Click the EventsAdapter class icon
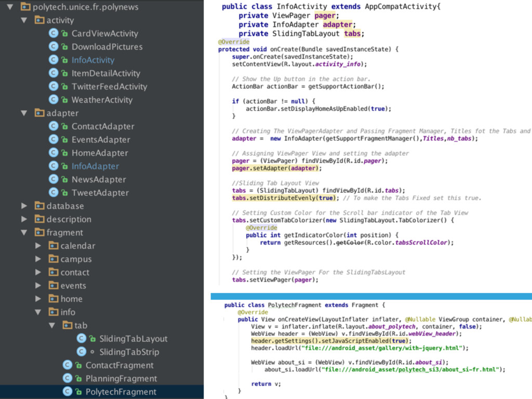Image resolution: width=532 pixels, height=399 pixels. [54, 139]
